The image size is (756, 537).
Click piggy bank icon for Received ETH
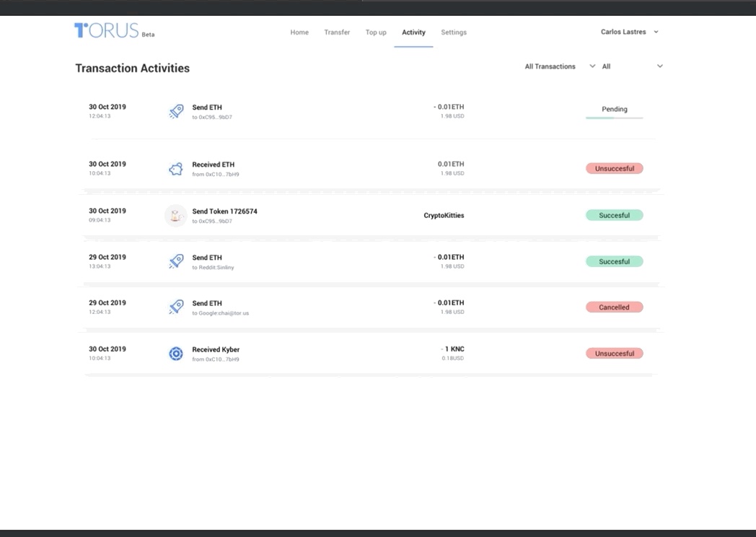(x=176, y=169)
